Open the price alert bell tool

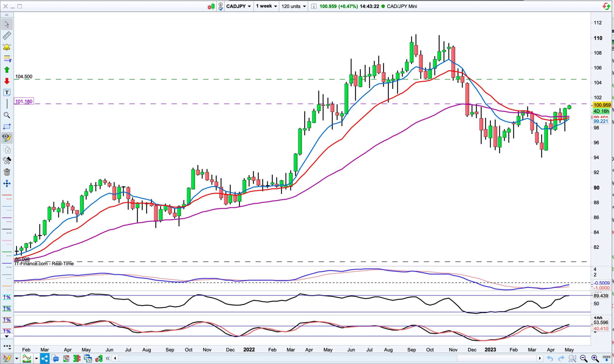[x=7, y=47]
